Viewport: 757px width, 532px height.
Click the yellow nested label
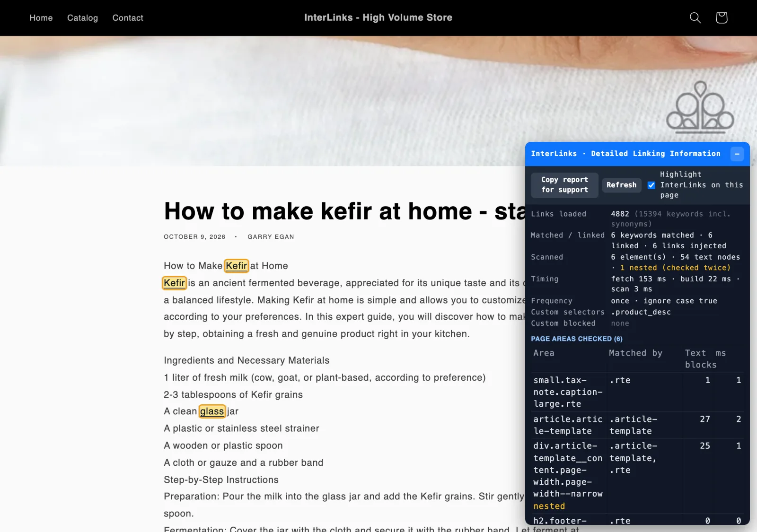549,506
